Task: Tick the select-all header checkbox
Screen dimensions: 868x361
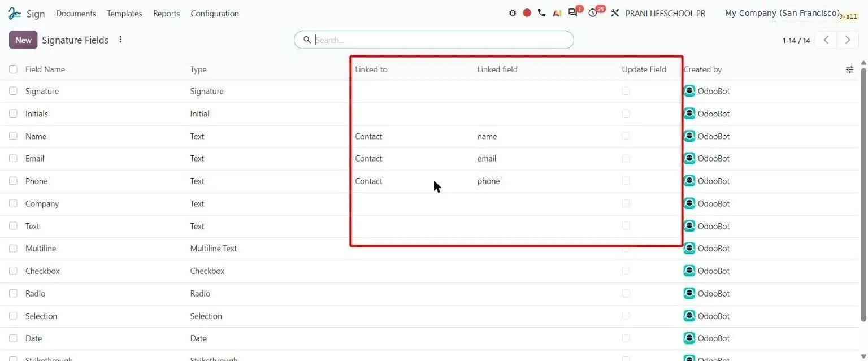Action: click(13, 69)
